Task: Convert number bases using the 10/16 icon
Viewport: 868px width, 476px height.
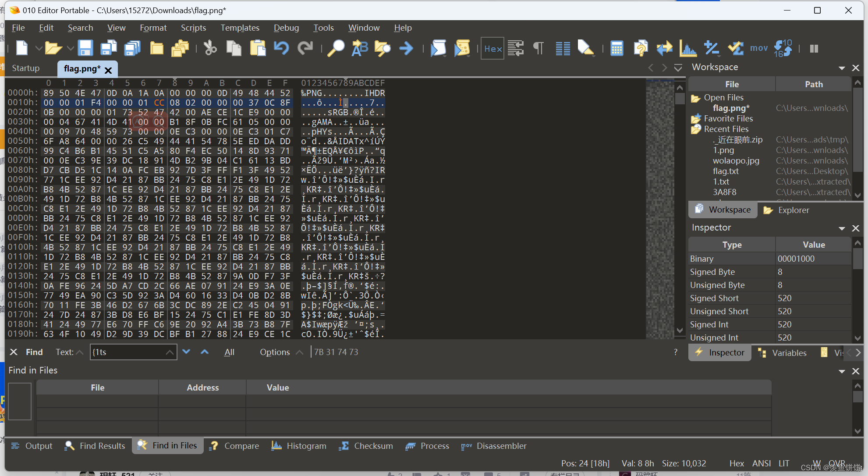Action: click(x=783, y=48)
